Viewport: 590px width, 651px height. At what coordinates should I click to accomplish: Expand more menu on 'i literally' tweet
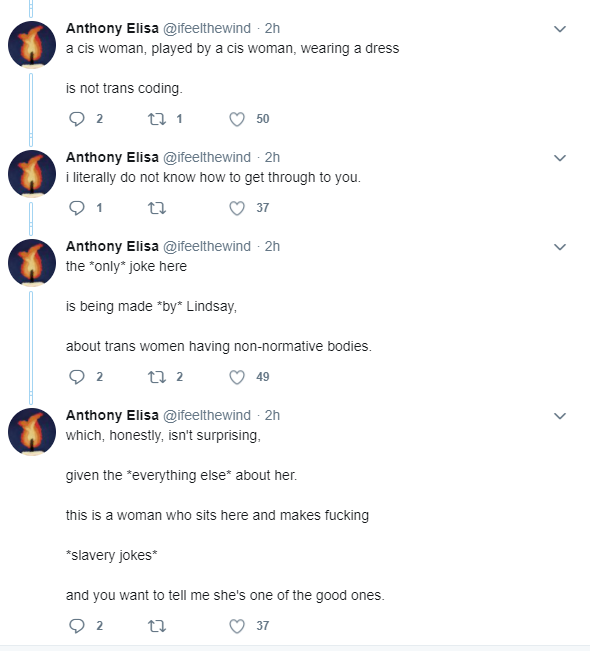coord(560,158)
